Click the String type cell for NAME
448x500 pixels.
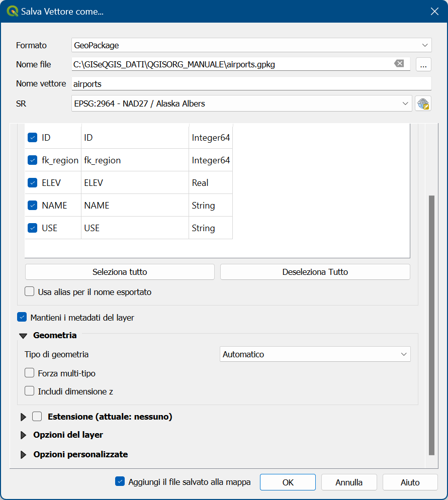pos(211,206)
